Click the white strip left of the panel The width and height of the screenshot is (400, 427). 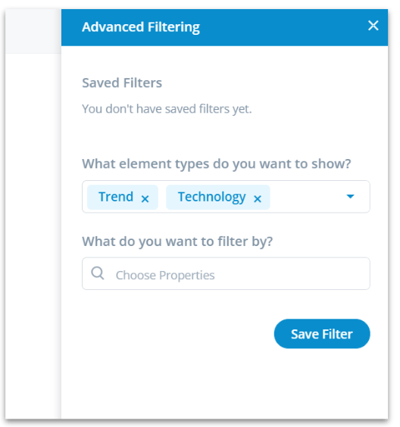[x=33, y=233]
